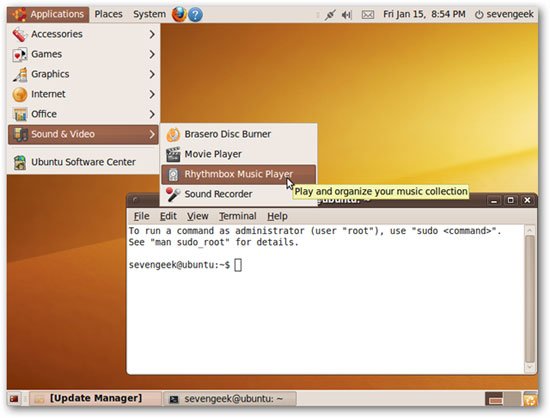Open the Internet category

(x=83, y=94)
